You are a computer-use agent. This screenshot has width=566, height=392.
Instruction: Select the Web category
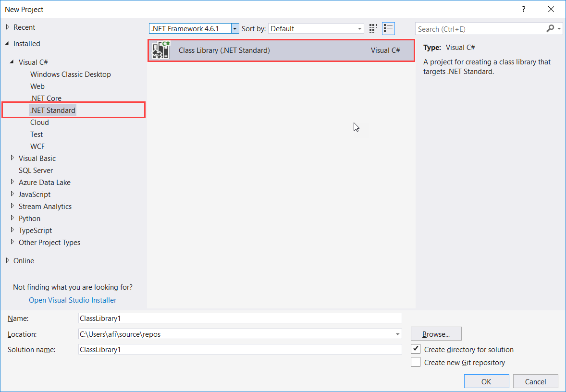click(x=37, y=86)
